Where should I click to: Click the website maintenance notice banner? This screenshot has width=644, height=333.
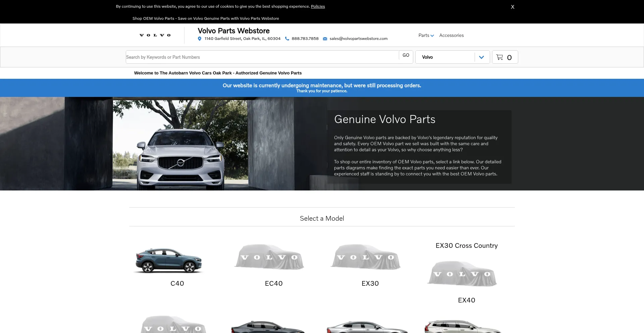322,88
